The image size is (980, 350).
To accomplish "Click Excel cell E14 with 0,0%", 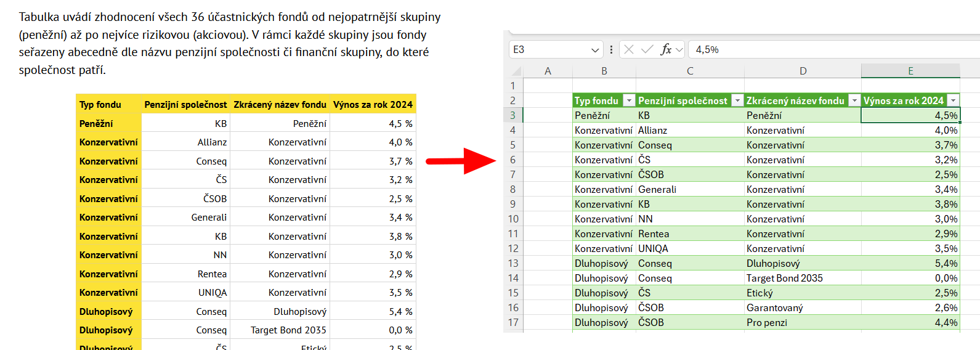I will [x=910, y=278].
